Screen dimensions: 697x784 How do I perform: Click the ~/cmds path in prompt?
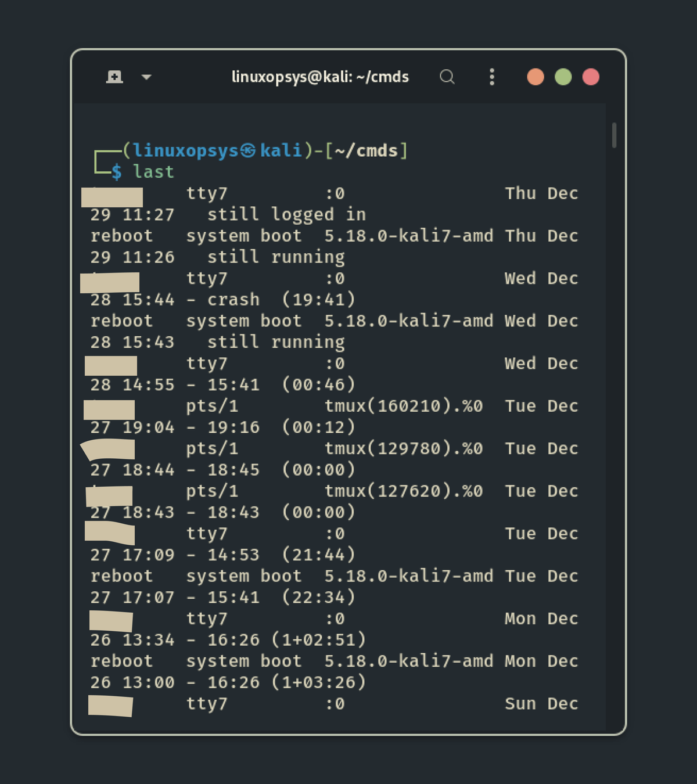366,151
